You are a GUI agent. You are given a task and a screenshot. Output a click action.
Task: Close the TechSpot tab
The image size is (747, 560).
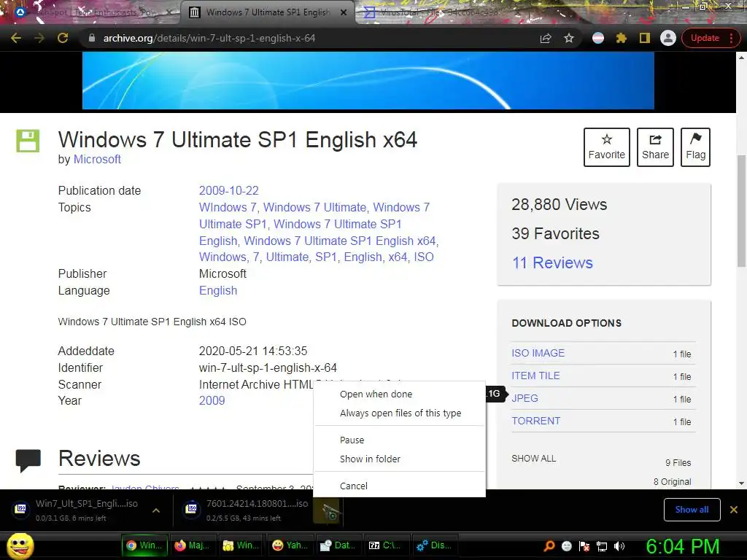(170, 12)
